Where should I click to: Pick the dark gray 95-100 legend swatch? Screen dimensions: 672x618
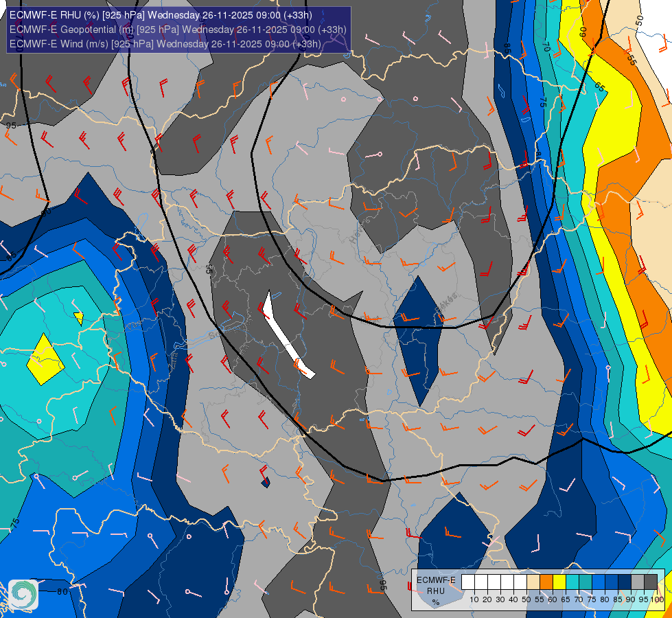point(651,582)
